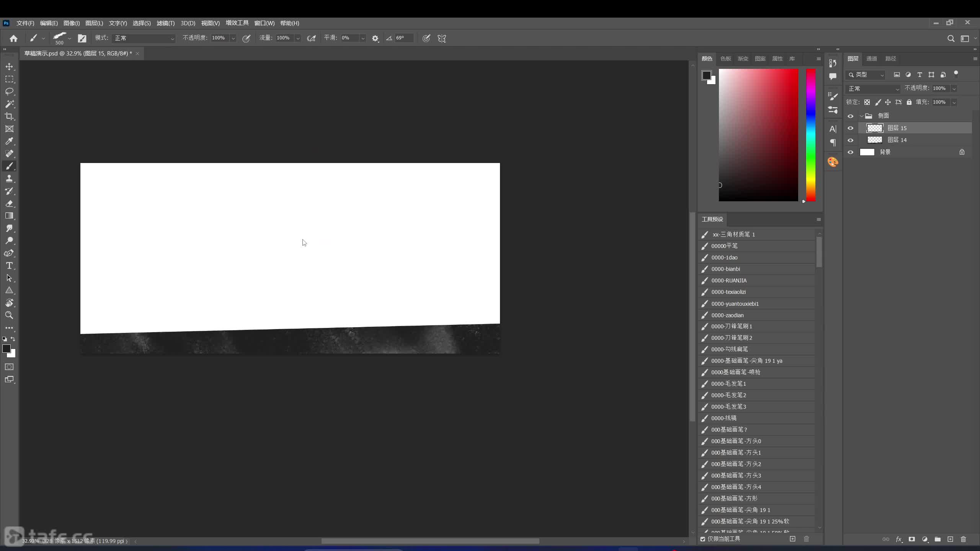This screenshot has height=551, width=980.
Task: Toggle airbrush build-up button
Action: point(311,38)
